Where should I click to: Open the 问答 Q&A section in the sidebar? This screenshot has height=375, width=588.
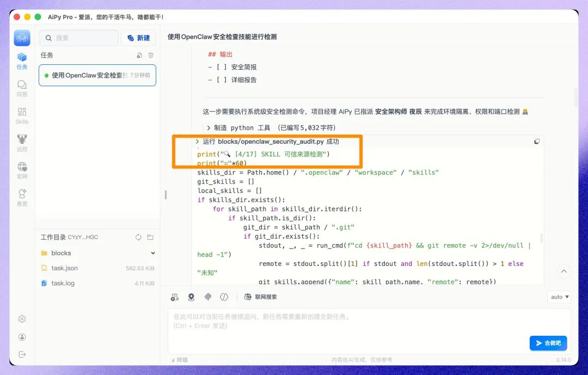pos(22,89)
